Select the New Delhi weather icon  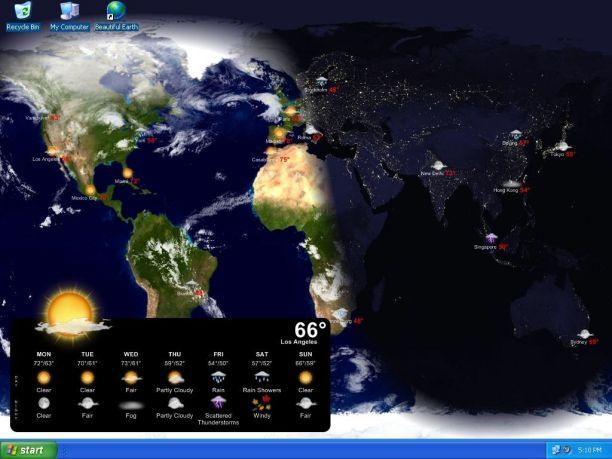click(x=438, y=165)
